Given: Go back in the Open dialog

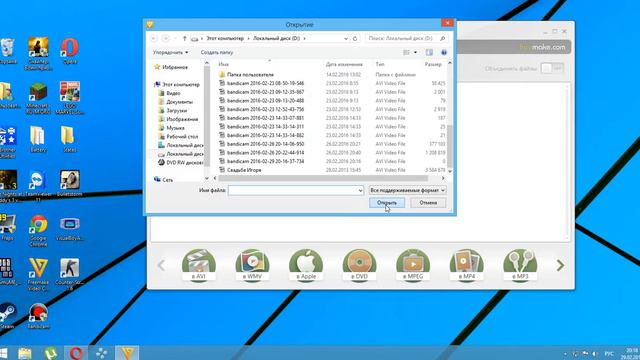Looking at the screenshot, I should click(x=154, y=38).
